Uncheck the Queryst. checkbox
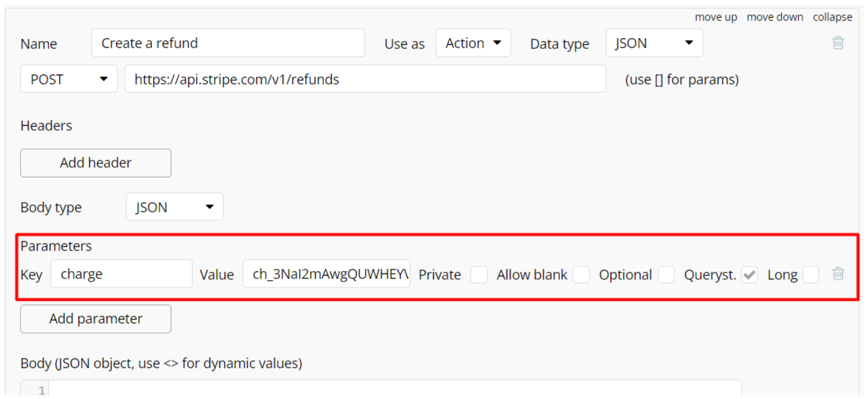868x399 pixels. pyautogui.click(x=749, y=275)
